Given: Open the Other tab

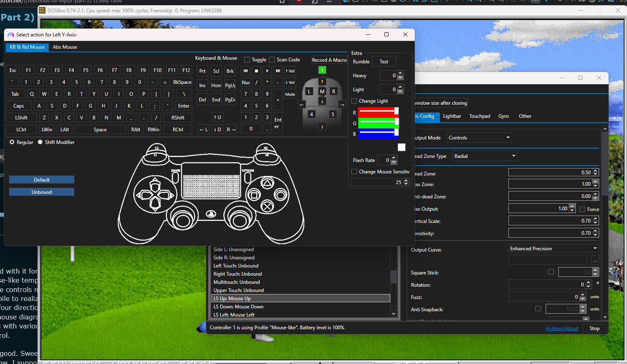Looking at the screenshot, I should (x=525, y=116).
